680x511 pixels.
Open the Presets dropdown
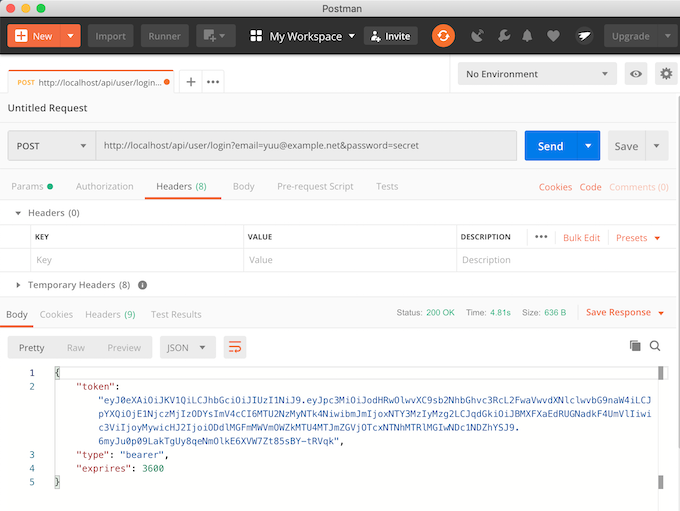tap(638, 238)
